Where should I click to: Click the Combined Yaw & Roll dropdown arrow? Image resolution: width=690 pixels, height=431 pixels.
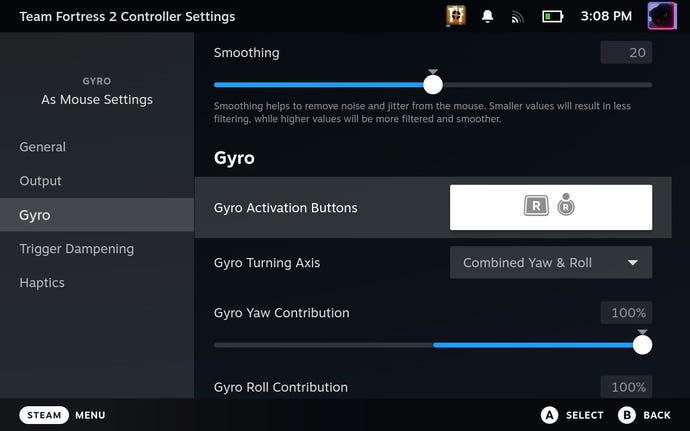click(632, 263)
